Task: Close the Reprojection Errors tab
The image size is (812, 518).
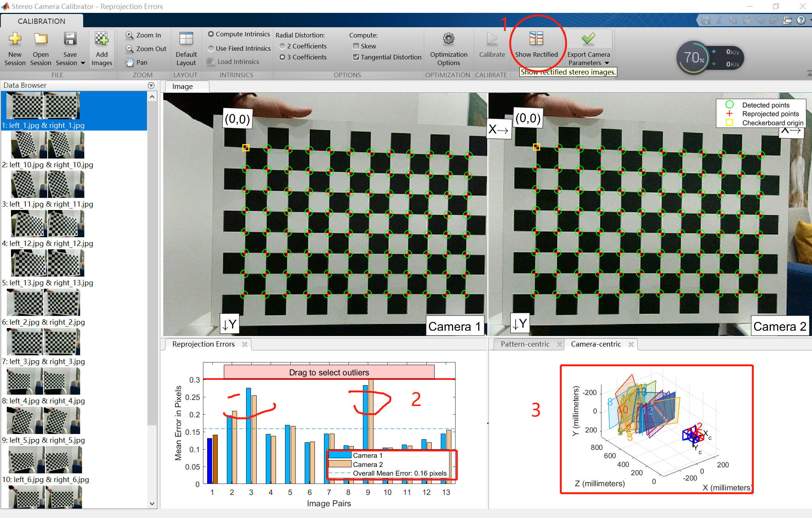Action: tap(245, 344)
